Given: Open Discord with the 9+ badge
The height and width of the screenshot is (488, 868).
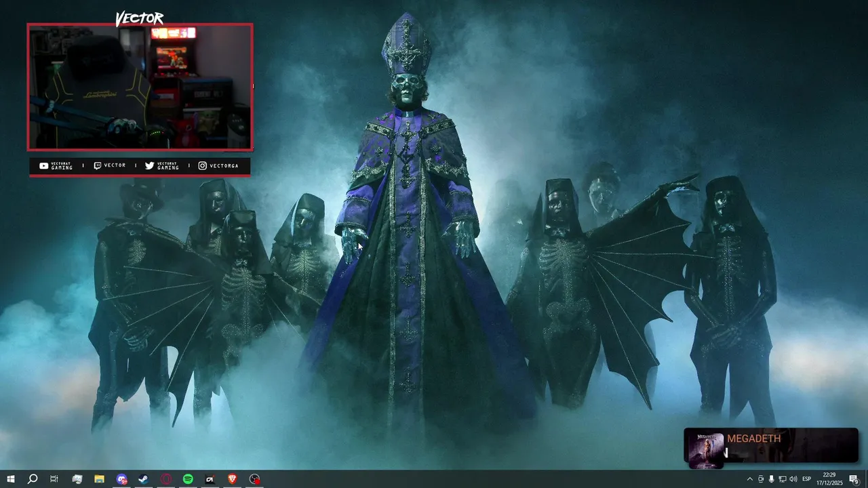Looking at the screenshot, I should coord(121,479).
